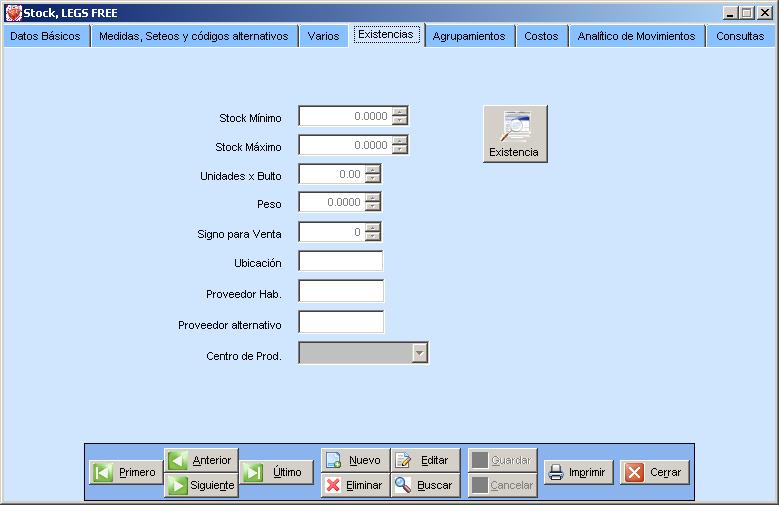Select the Costos tab

(541, 36)
